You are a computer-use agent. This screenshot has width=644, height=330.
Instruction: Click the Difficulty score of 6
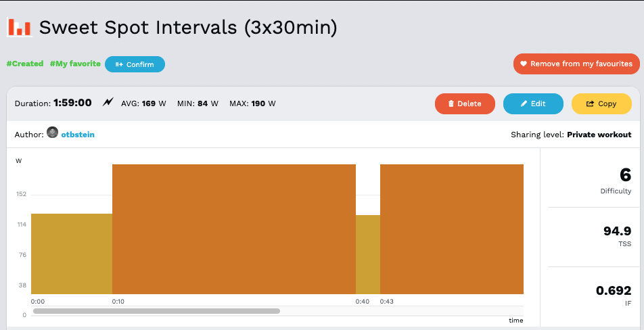point(625,174)
